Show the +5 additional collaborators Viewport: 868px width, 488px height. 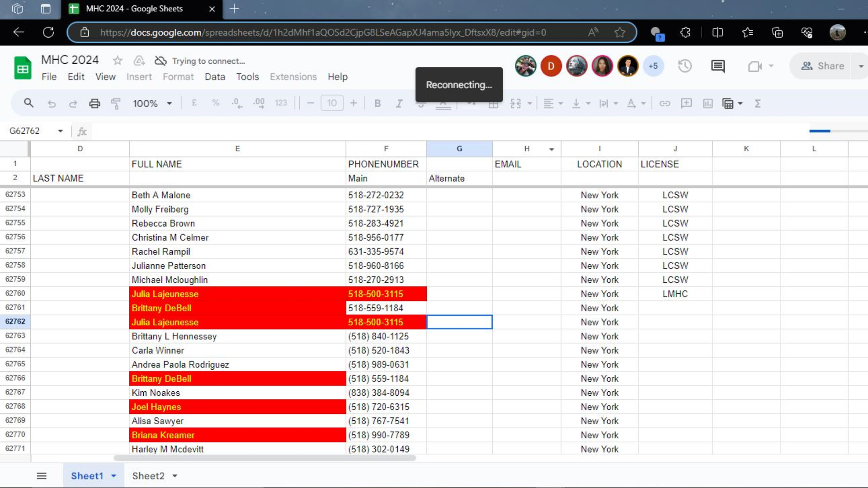coord(653,66)
